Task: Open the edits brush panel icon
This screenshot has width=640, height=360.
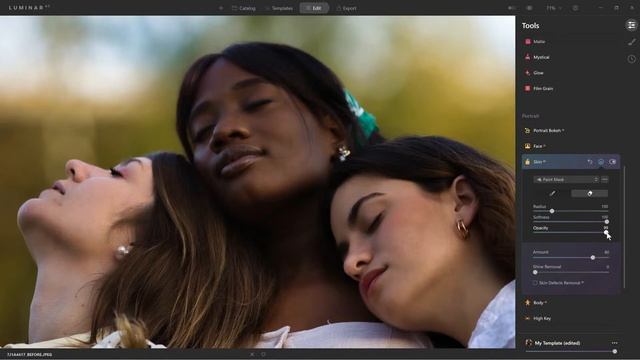Action: pyautogui.click(x=631, y=42)
